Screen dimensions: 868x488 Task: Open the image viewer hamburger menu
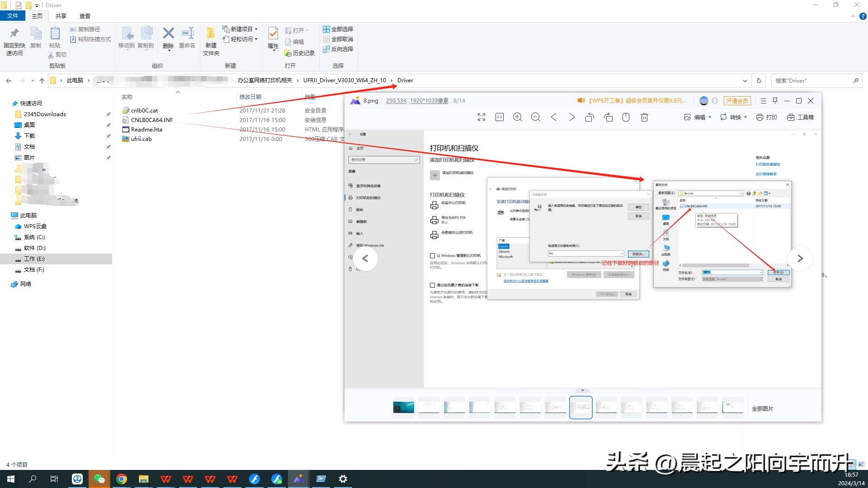point(764,101)
